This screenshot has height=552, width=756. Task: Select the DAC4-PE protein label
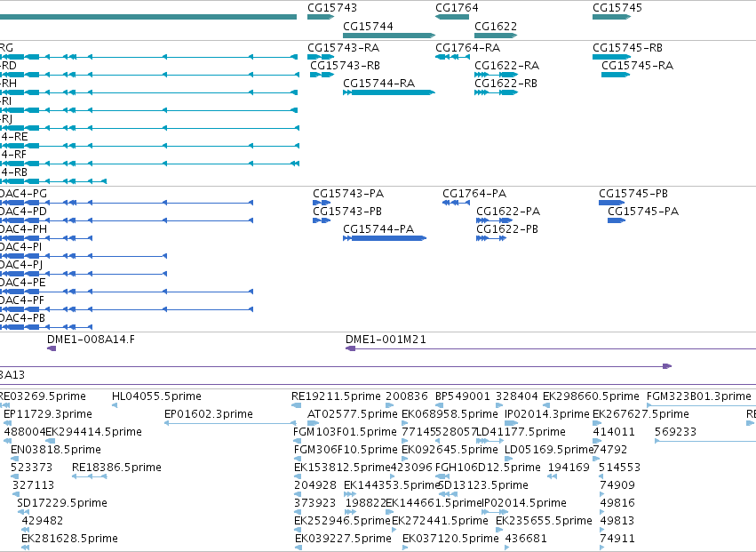[23, 283]
